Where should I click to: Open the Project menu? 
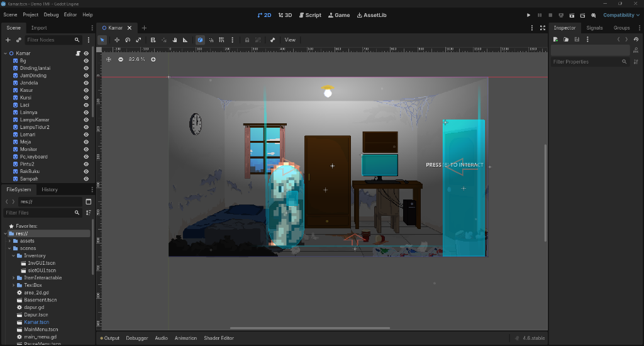[x=30, y=14]
